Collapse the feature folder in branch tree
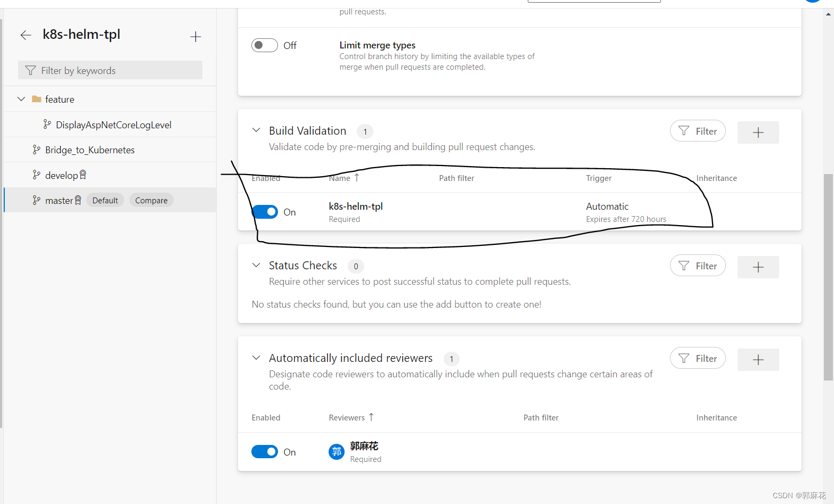The height and width of the screenshot is (504, 834). (21, 98)
